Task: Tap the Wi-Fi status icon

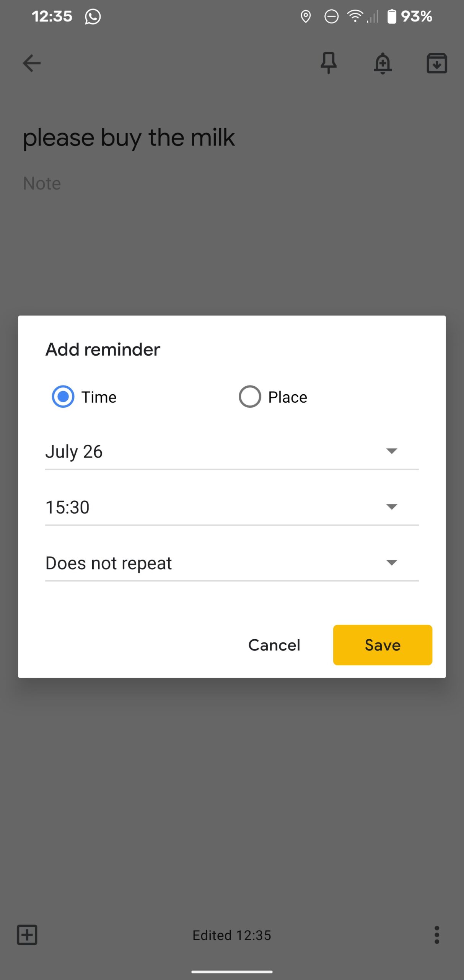Action: (355, 16)
